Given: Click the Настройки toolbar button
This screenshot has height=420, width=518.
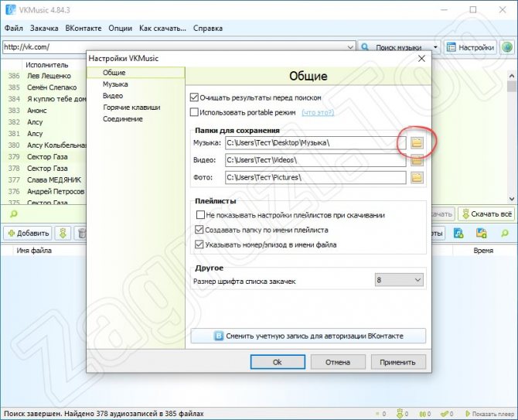Looking at the screenshot, I should [x=470, y=47].
